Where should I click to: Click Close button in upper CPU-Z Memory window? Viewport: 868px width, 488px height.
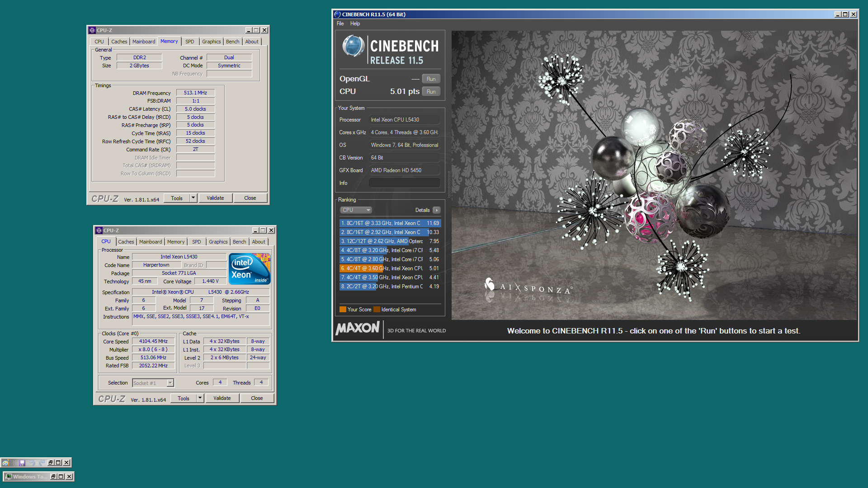tap(250, 198)
